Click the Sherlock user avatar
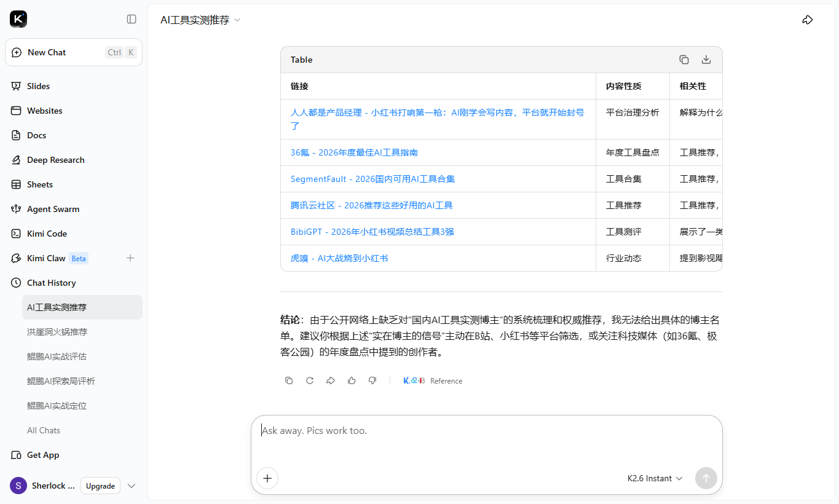Screen dimensions: 839x504 tap(18, 486)
